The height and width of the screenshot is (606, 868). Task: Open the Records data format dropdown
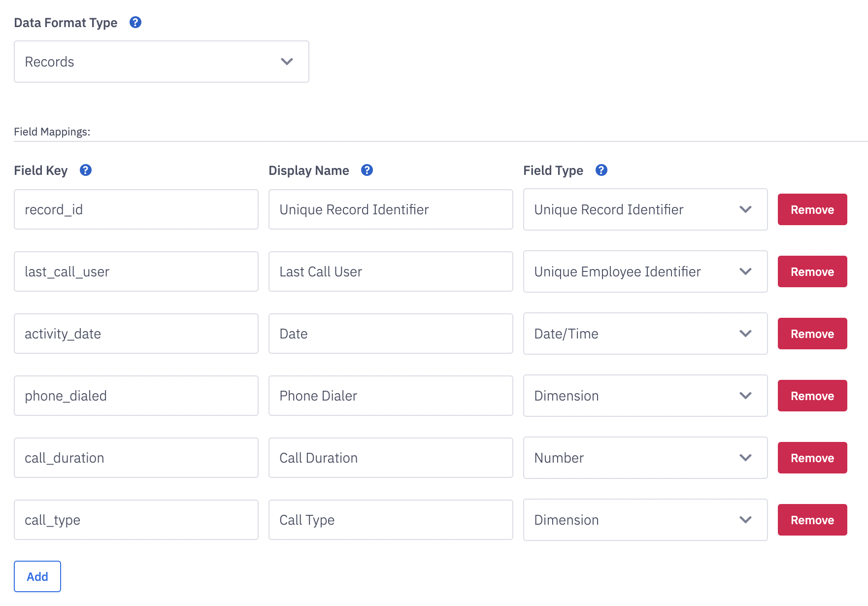point(161,62)
